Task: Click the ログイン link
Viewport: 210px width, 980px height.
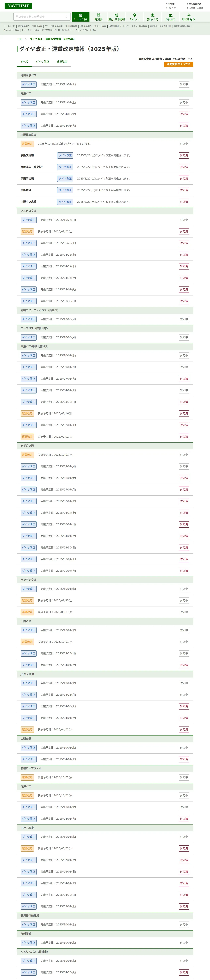Action: click(172, 8)
